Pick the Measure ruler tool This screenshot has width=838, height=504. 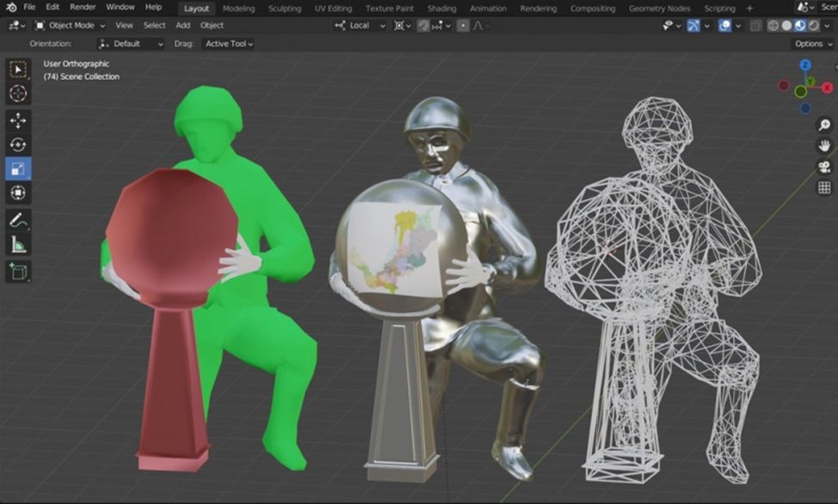pos(18,245)
